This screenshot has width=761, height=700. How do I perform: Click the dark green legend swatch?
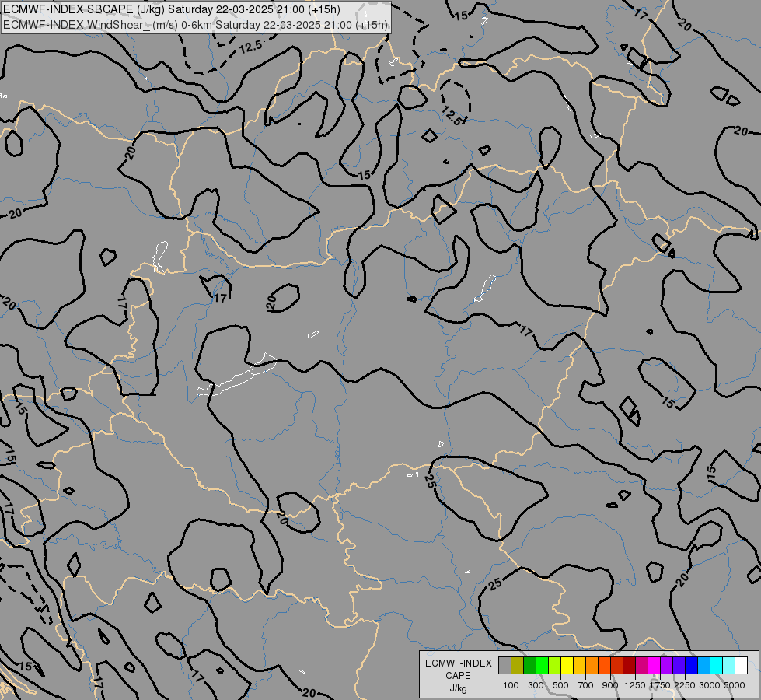pyautogui.click(x=529, y=665)
